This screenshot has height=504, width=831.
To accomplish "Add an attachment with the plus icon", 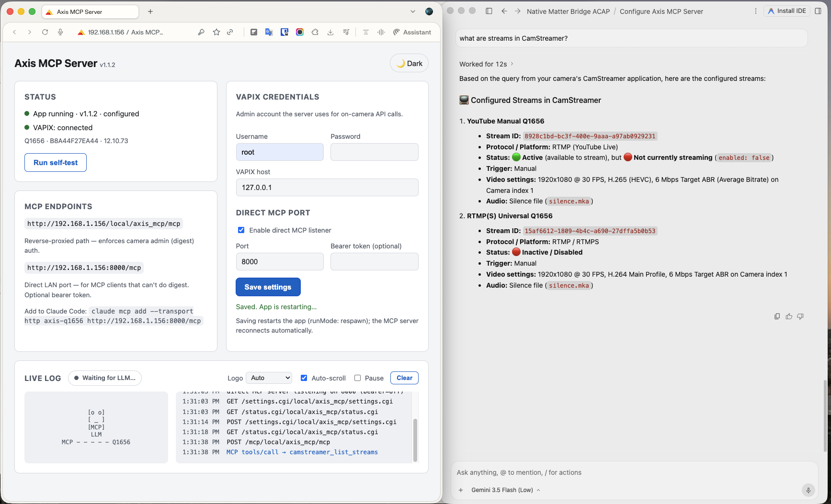I will tap(461, 490).
